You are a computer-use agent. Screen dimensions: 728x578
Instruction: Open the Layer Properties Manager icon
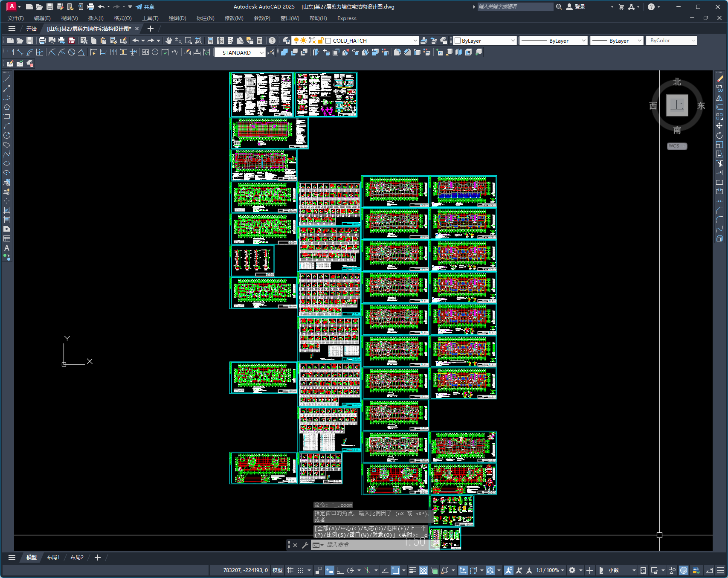pos(286,41)
